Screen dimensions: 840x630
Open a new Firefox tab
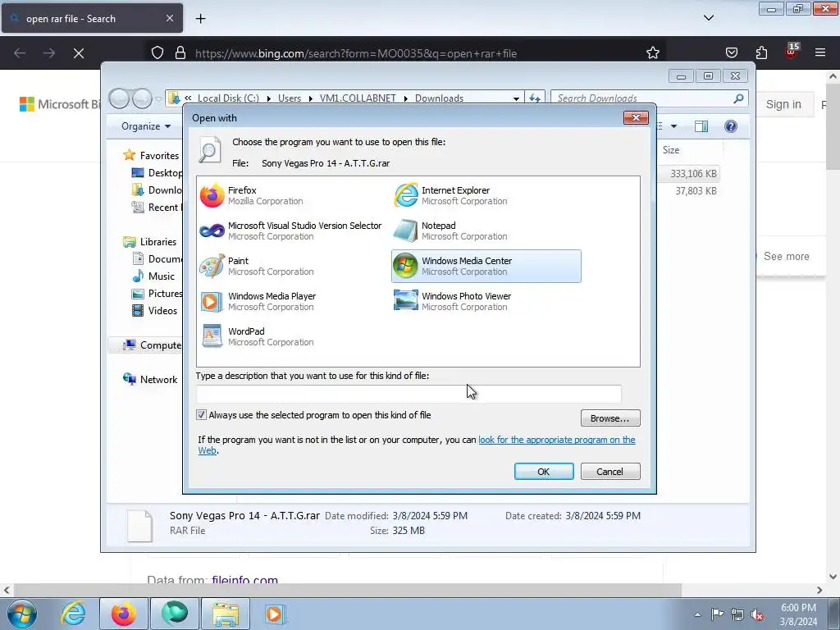[200, 19]
